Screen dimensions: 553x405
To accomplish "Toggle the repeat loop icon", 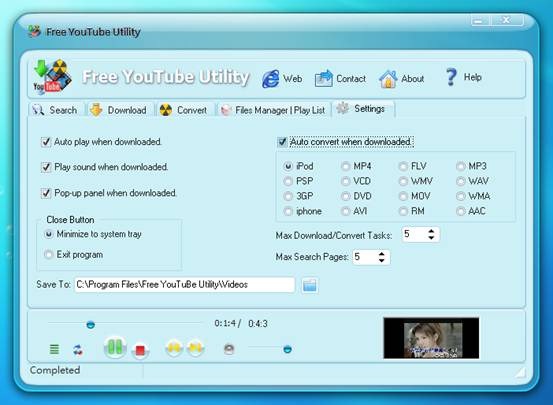I will coord(78,350).
